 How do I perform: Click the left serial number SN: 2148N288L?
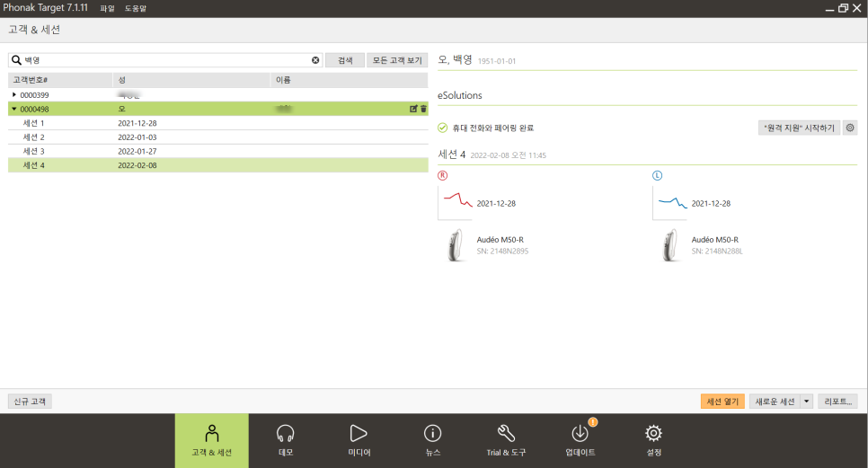717,252
